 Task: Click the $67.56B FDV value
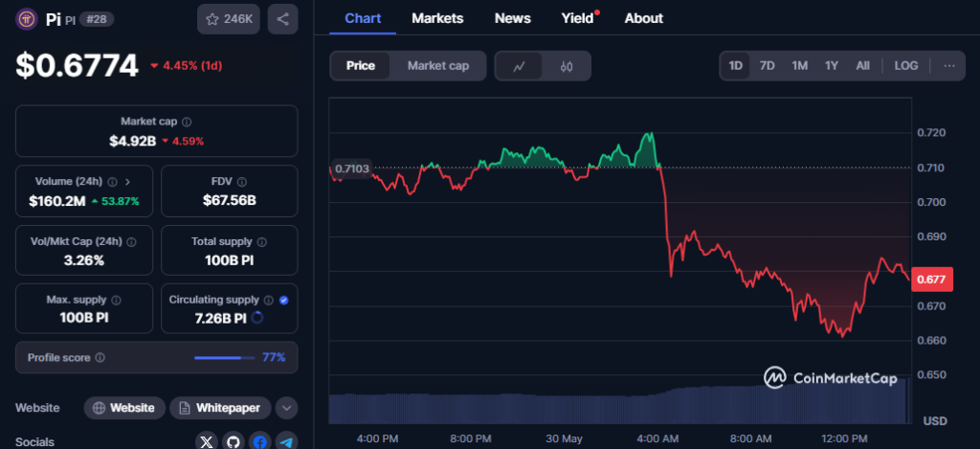230,201
